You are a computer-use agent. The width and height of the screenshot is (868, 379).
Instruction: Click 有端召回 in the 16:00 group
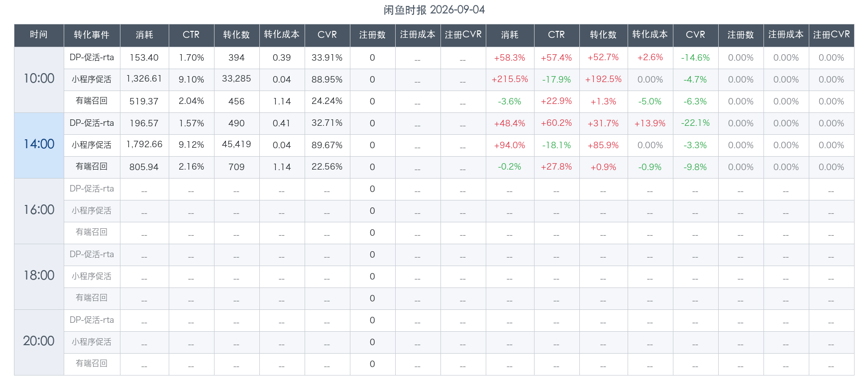[92, 232]
